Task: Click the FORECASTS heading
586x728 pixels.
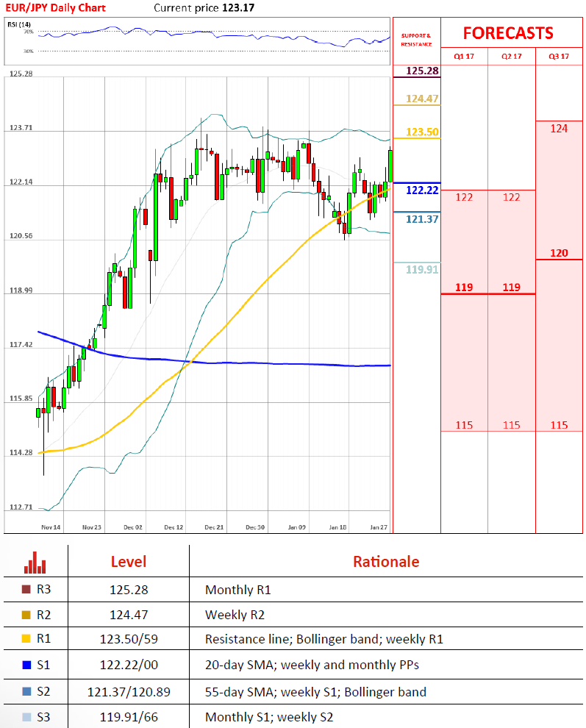Action: click(x=508, y=33)
